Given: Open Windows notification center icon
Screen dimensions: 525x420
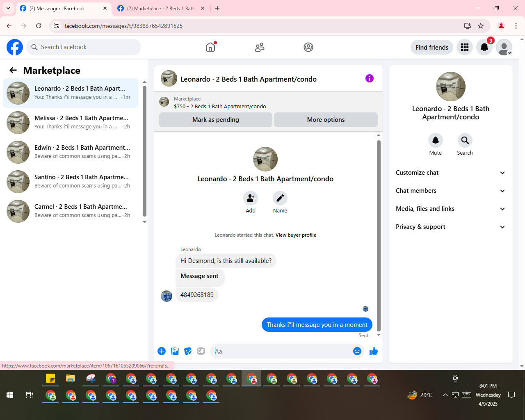Looking at the screenshot, I should pos(511,395).
